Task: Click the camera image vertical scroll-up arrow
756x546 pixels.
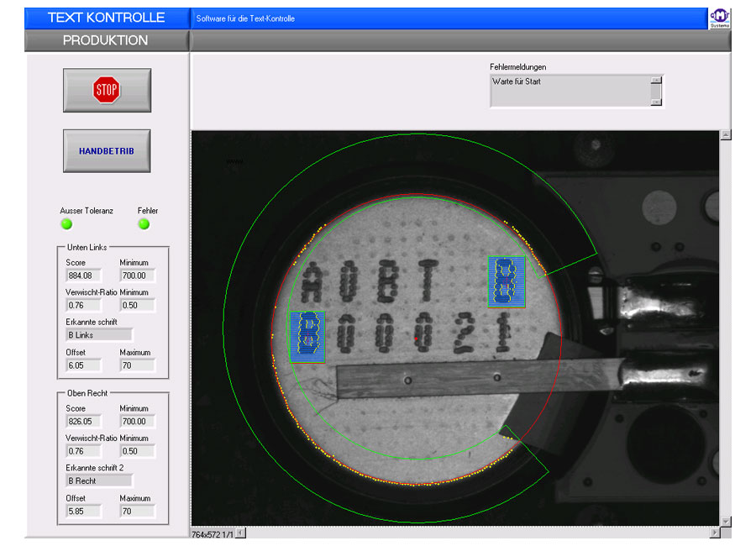Action: (x=726, y=134)
